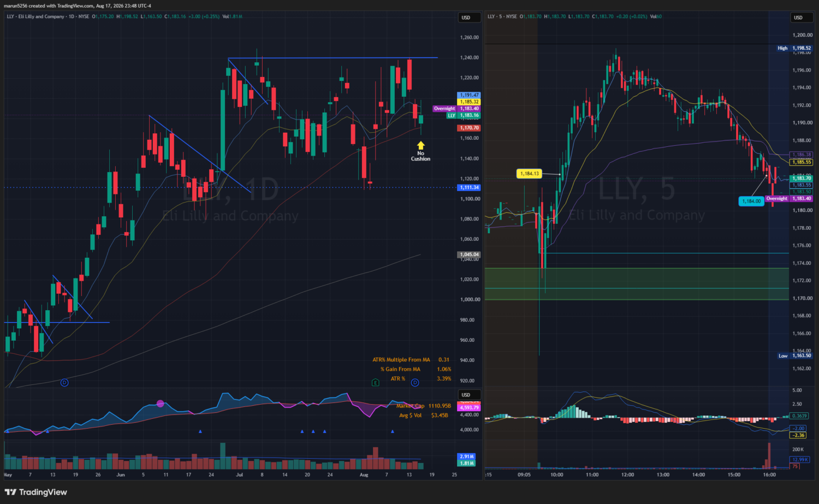Click the green LLY price tag on daily chart

(452, 115)
